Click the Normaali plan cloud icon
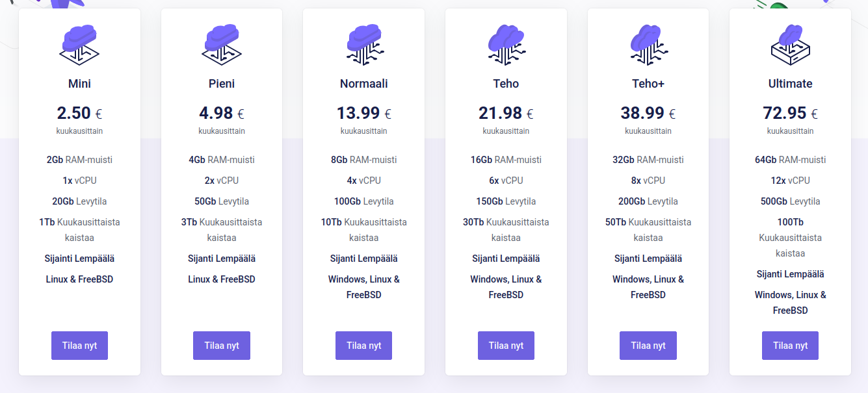This screenshot has height=393, width=868. (364, 44)
